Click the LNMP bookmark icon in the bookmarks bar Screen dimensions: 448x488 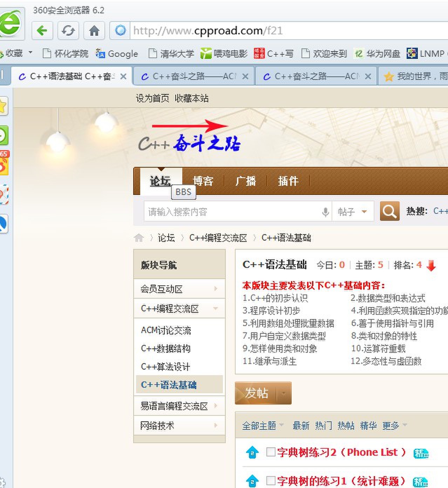pos(412,54)
